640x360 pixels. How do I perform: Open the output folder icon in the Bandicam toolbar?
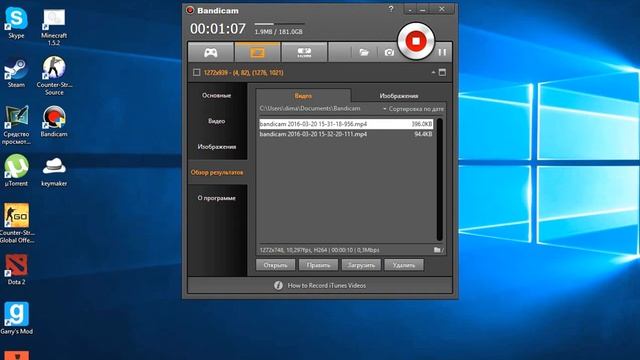coord(364,52)
